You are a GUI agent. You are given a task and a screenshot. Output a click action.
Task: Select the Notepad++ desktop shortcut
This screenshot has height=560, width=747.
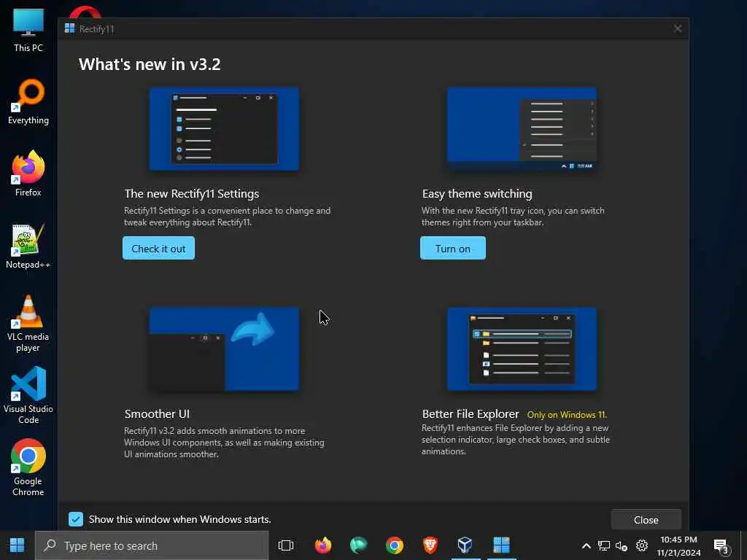(x=28, y=246)
